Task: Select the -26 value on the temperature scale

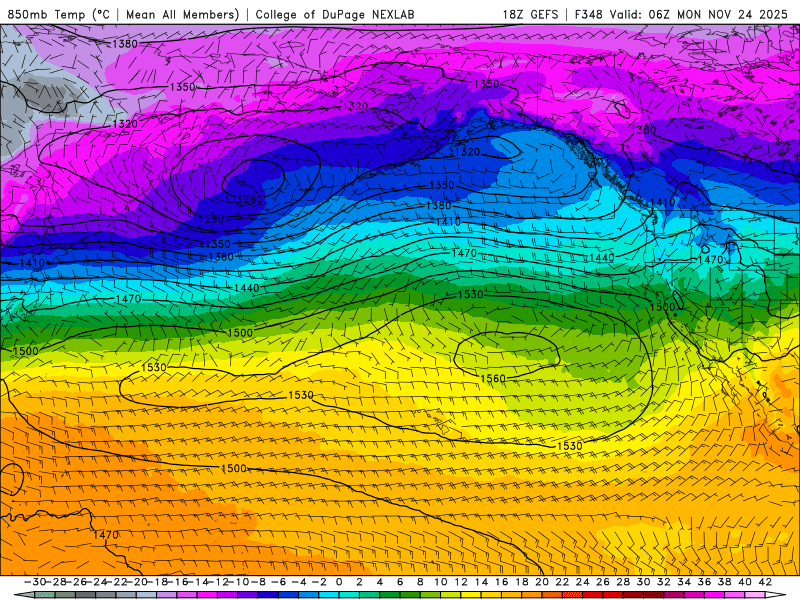Action: (76, 582)
